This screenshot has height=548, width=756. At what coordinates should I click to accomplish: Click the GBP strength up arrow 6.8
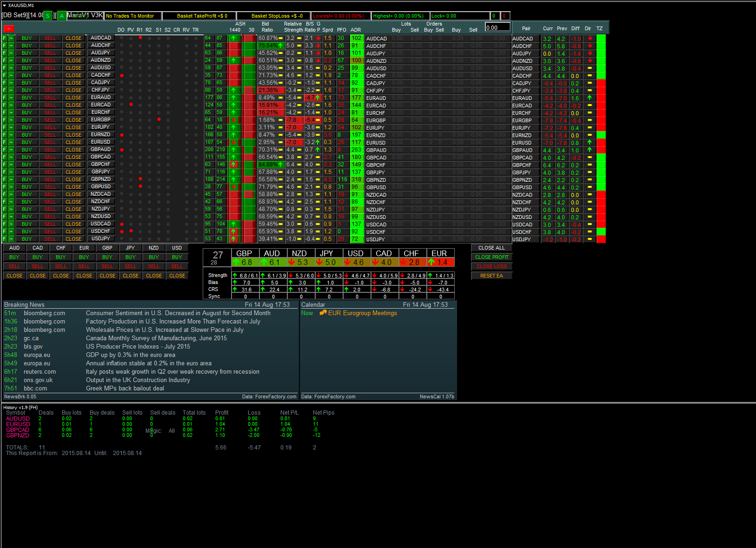[236, 262]
